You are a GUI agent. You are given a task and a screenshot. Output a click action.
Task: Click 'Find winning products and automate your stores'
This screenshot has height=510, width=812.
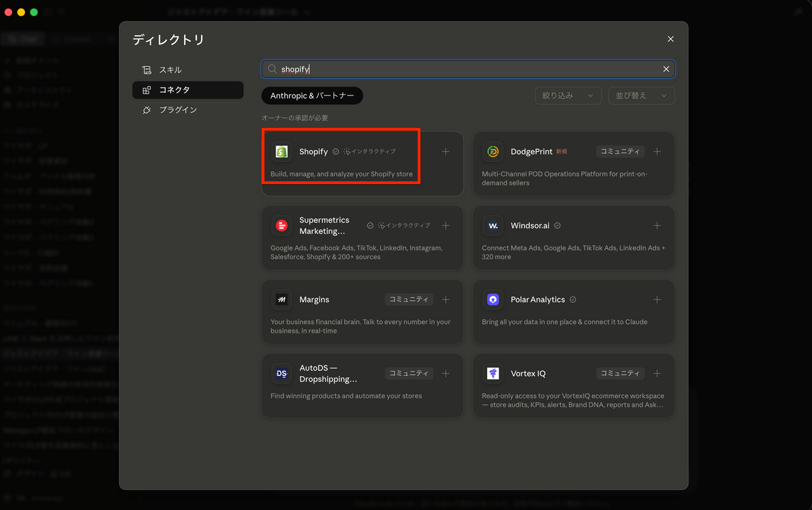pos(346,396)
